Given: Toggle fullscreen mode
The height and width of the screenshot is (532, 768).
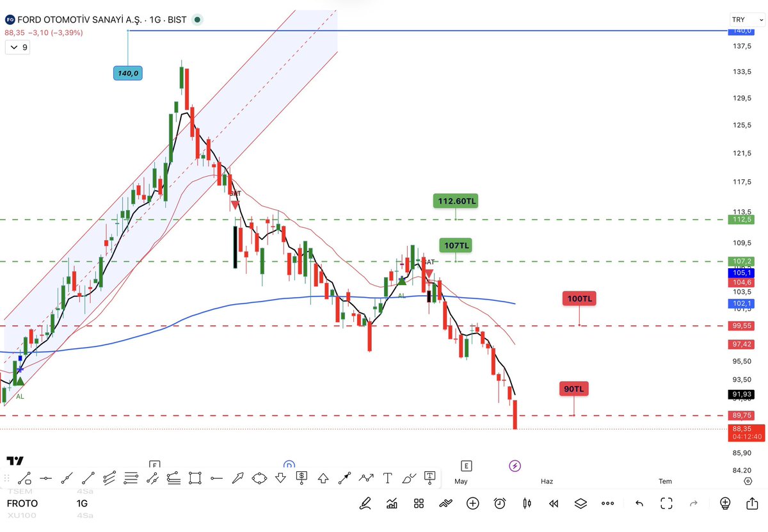Looking at the screenshot, I should coord(666,503).
